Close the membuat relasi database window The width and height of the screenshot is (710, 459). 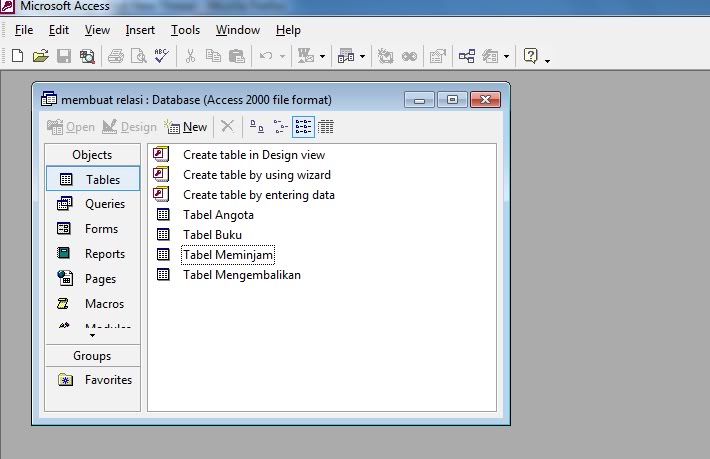coord(485,100)
